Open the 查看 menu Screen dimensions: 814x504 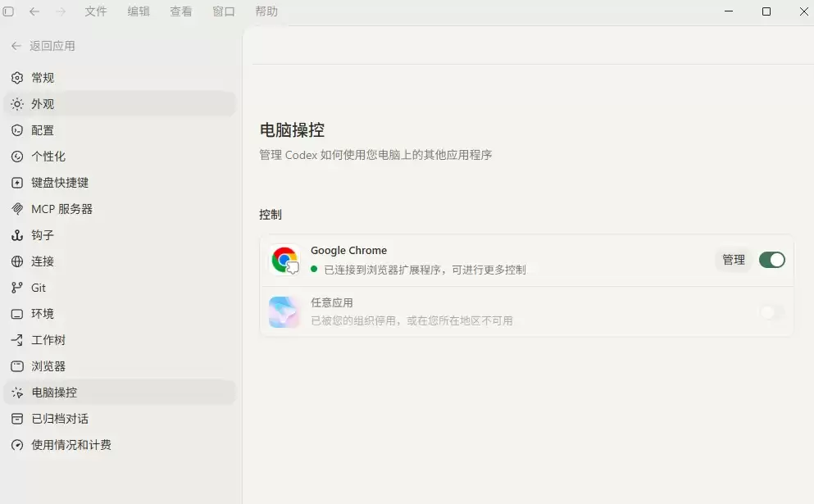[x=180, y=11]
